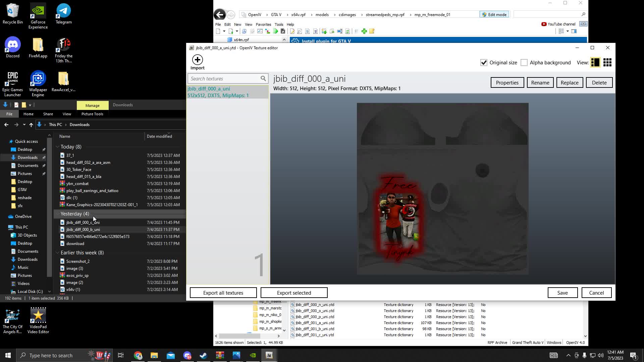Collapse the Earlier this week group
The image size is (644, 362).
point(57,253)
